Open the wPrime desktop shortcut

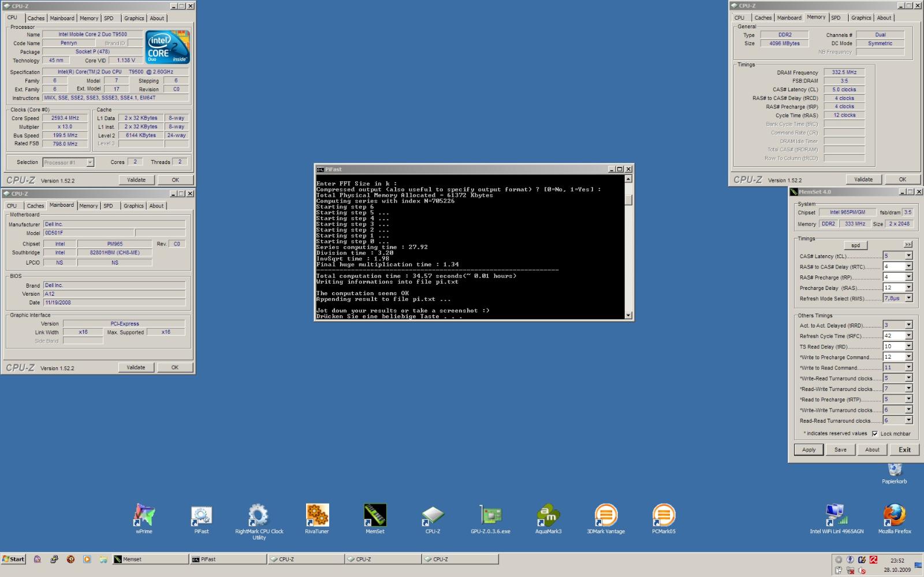[144, 518]
